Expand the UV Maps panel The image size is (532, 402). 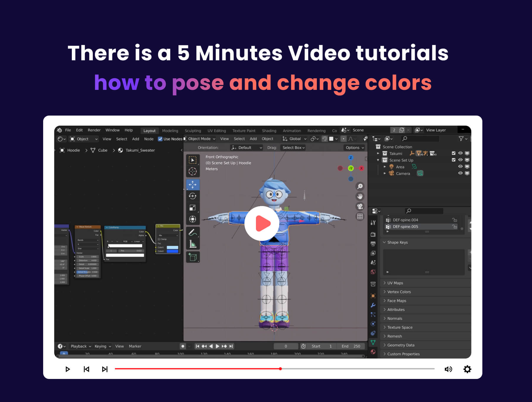(x=395, y=283)
